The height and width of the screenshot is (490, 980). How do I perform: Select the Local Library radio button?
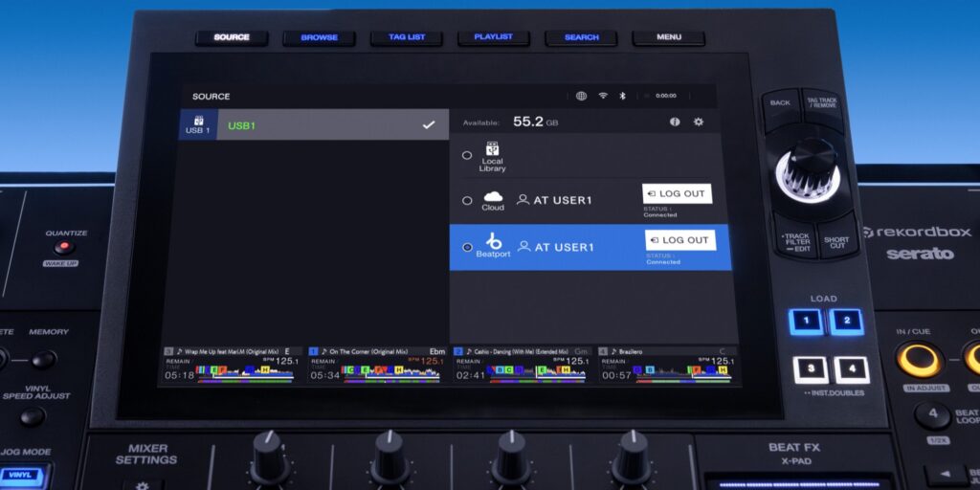point(467,155)
